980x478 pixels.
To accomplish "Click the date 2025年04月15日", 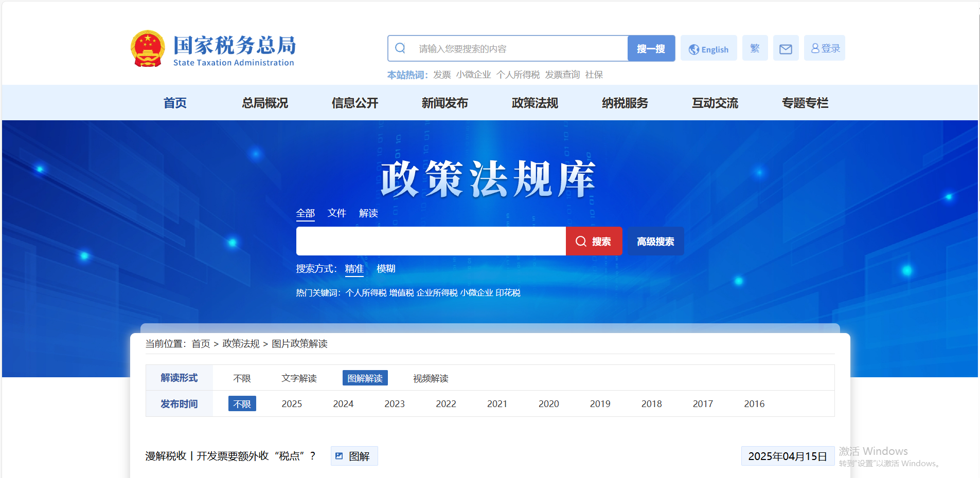I will point(788,456).
